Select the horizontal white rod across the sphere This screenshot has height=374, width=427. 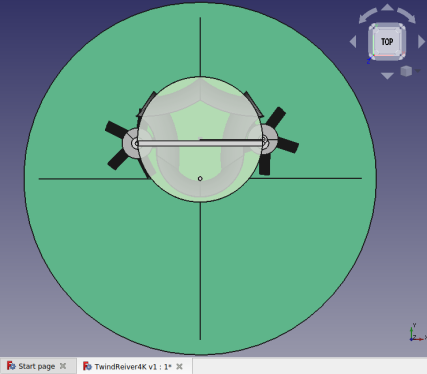(x=200, y=143)
